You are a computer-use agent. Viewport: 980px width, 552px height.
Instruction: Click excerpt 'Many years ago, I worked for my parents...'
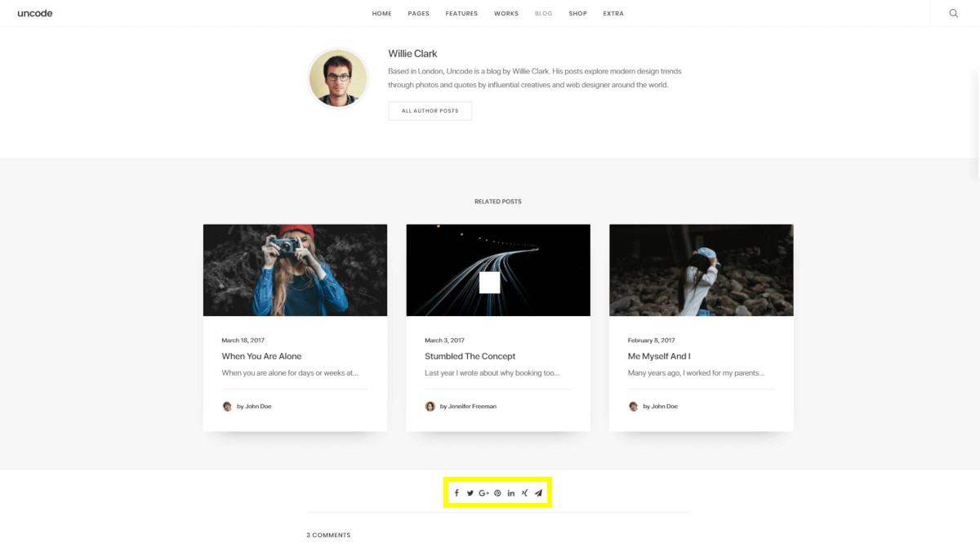coord(696,373)
